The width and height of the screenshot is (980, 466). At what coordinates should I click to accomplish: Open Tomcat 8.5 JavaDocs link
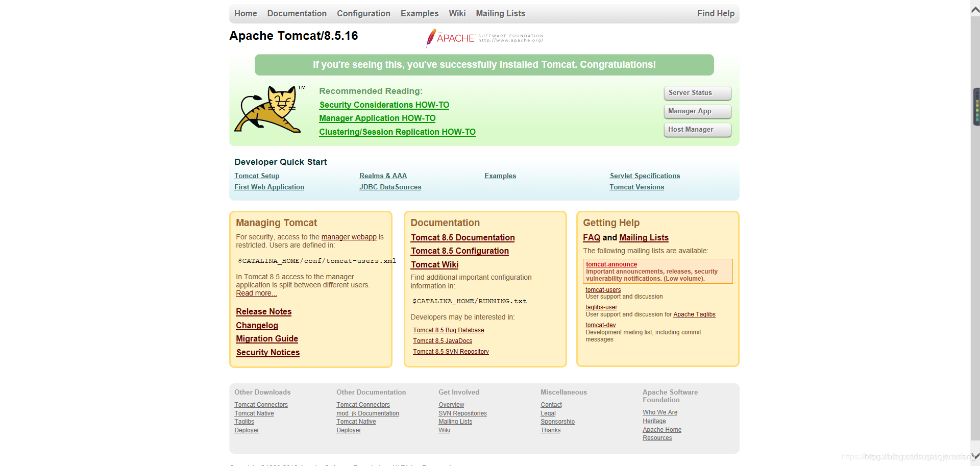[x=443, y=341]
